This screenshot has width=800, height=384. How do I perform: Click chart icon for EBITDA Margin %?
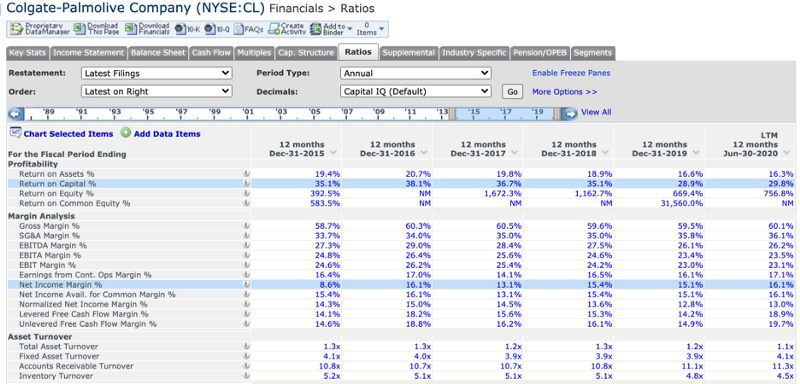[x=246, y=245]
